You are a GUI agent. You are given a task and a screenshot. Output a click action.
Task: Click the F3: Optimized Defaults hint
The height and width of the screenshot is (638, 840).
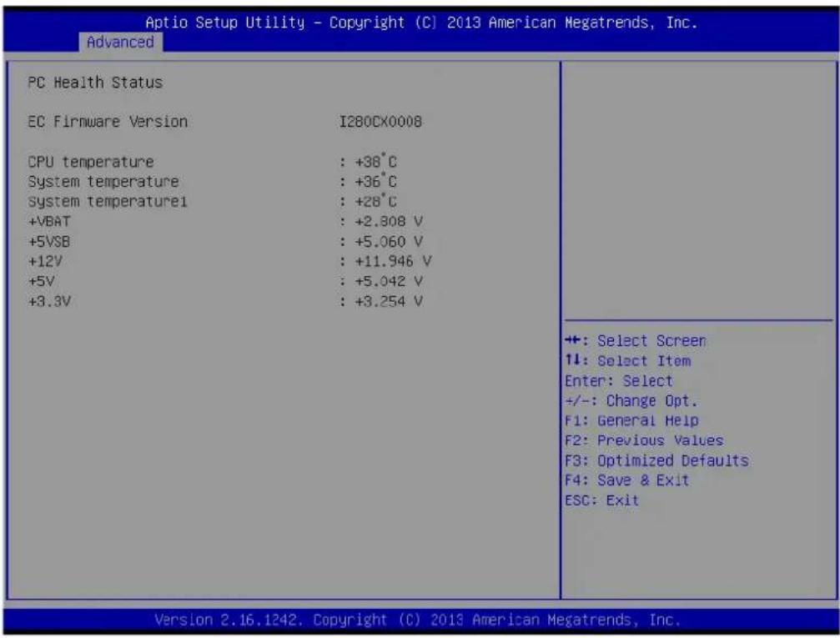pyautogui.click(x=656, y=460)
